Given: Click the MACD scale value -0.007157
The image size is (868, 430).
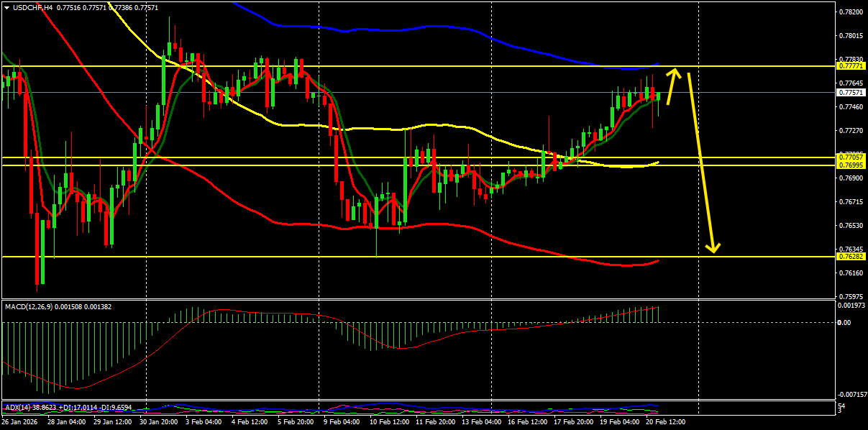Looking at the screenshot, I should (851, 395).
